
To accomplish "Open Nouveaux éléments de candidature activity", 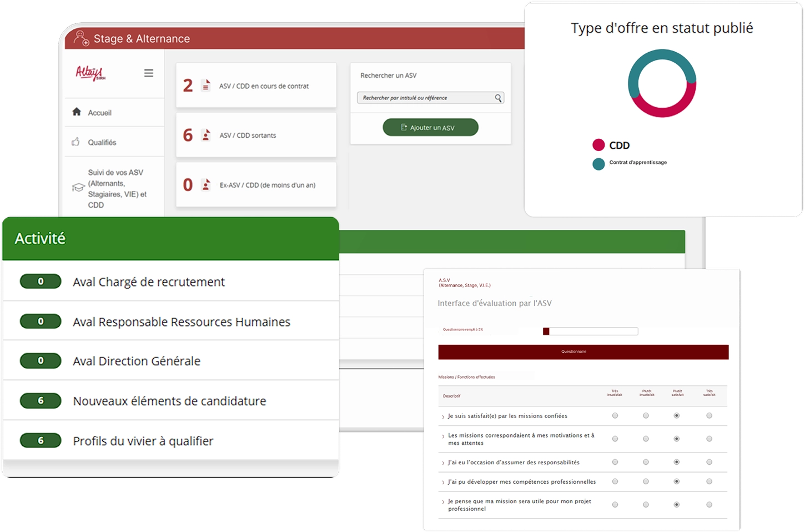I will tap(169, 401).
